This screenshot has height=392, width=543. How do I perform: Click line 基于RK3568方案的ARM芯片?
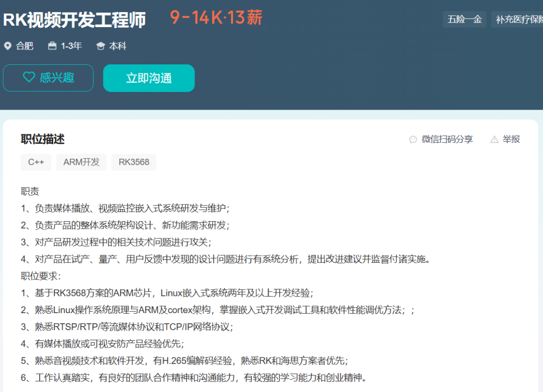pos(167,293)
